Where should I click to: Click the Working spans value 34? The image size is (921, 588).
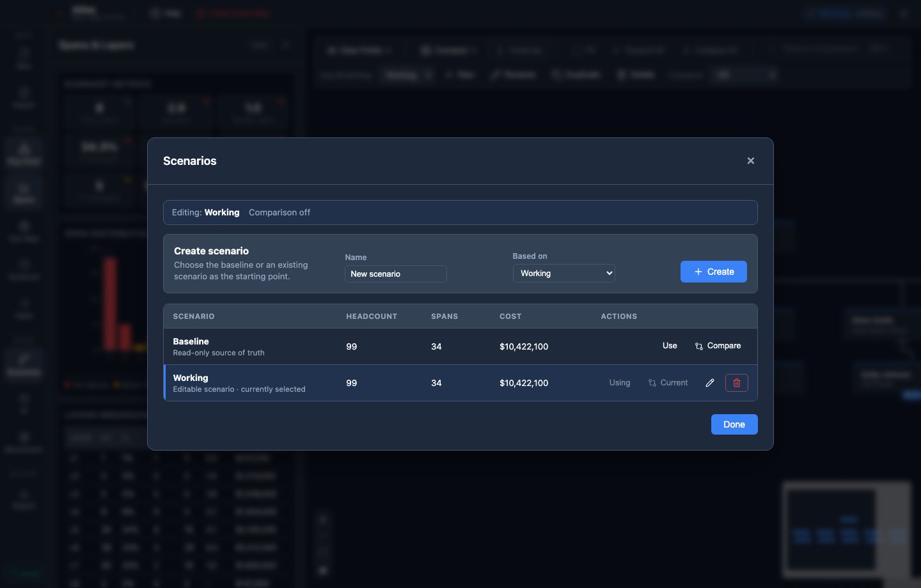click(436, 383)
